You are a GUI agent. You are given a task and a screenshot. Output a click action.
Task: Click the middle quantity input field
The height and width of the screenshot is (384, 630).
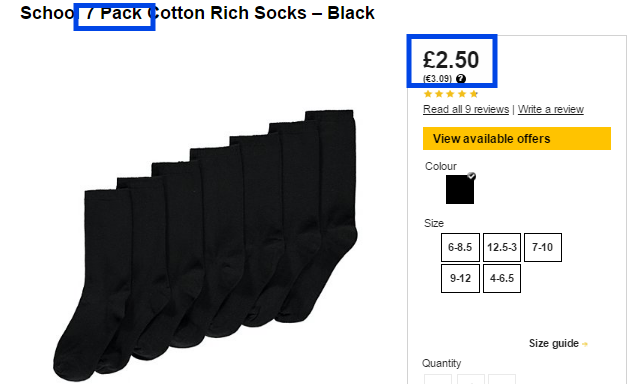pyautogui.click(x=470, y=379)
